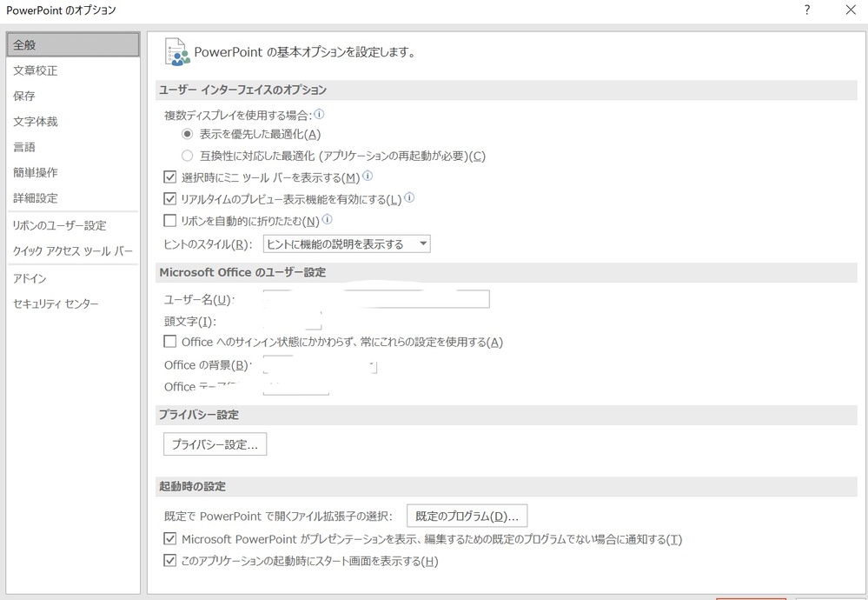Select 互換性に対応した最適化 radio button
Screen dimensions: 868x600
point(187,156)
